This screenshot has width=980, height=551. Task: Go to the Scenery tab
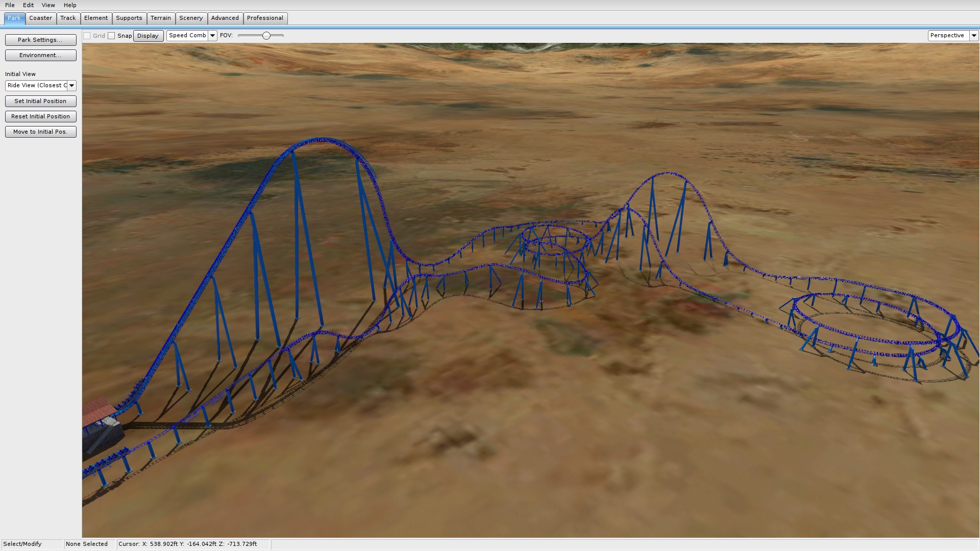pos(191,18)
